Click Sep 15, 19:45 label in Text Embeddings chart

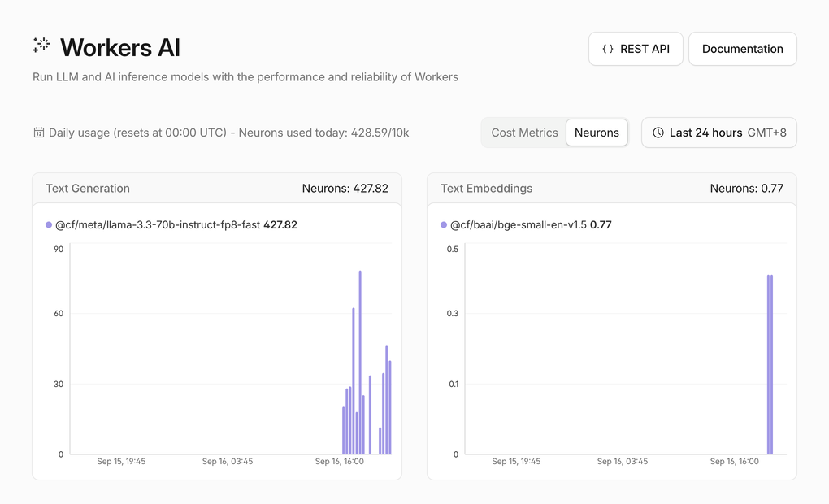click(516, 461)
